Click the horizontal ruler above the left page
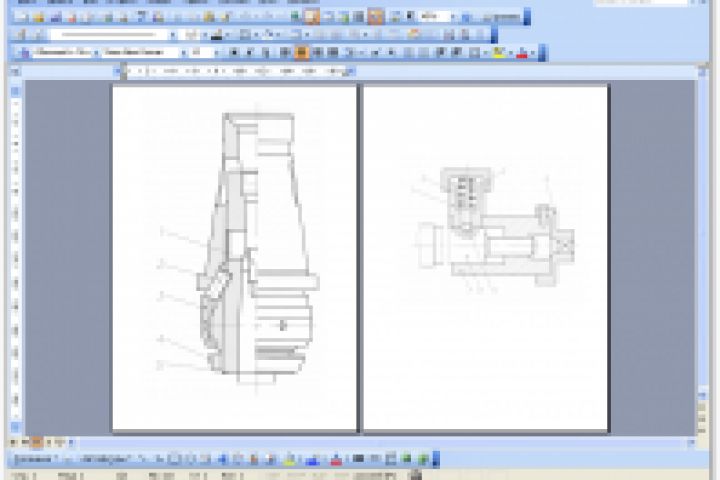The height and width of the screenshot is (480, 720). [236, 71]
